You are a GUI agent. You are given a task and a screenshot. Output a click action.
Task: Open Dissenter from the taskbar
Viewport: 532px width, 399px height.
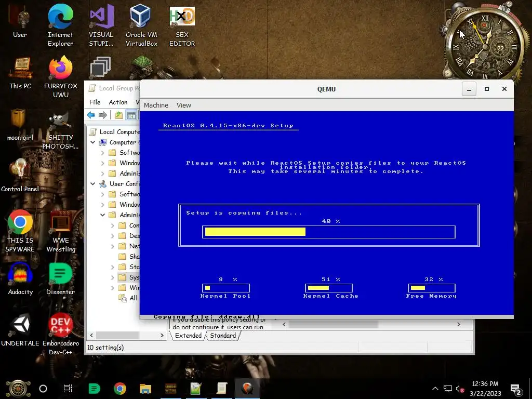[95, 389]
